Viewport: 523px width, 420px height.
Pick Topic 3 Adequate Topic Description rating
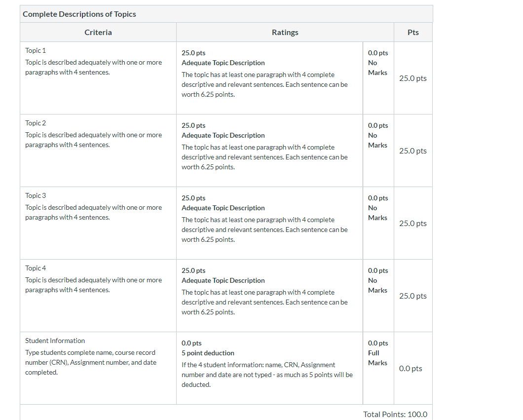pos(269,223)
